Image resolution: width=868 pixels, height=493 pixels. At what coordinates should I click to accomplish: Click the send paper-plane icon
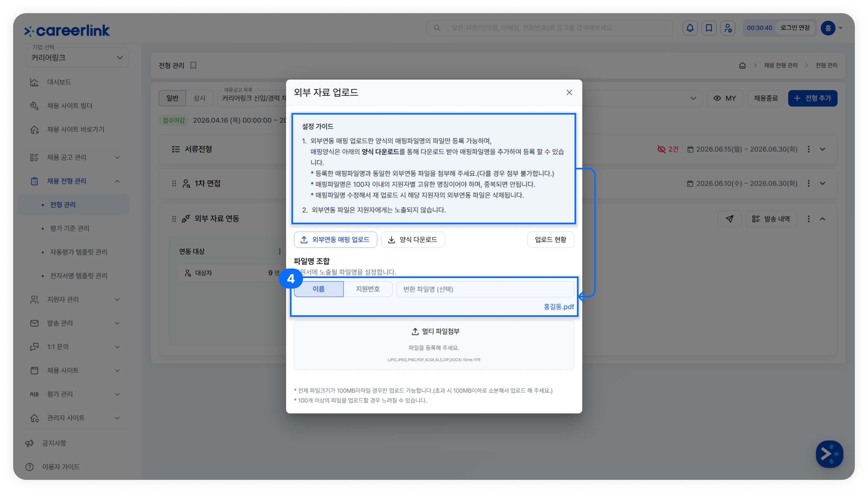(x=730, y=219)
